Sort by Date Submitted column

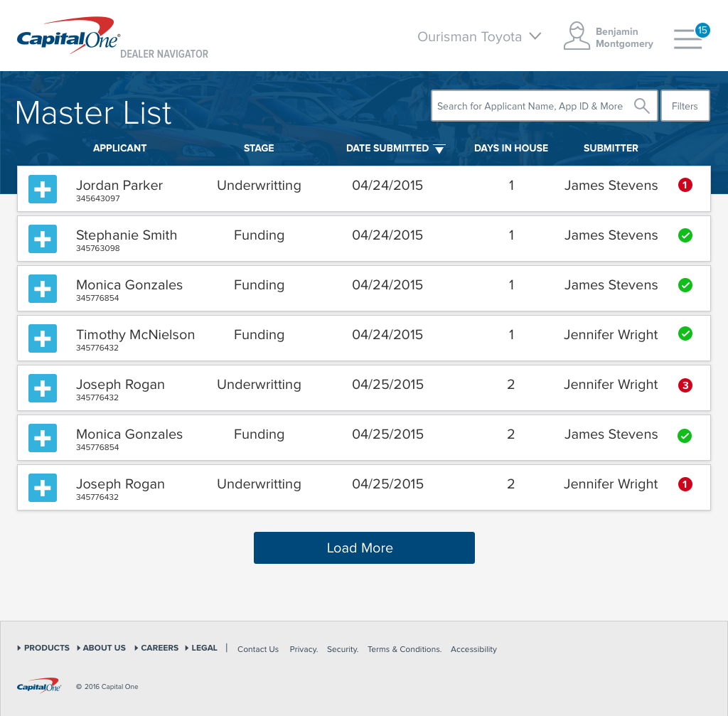tap(395, 148)
